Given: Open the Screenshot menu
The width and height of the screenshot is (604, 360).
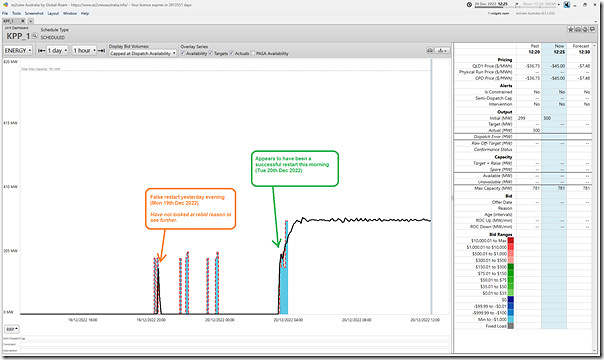Looking at the screenshot, I should click(34, 13).
